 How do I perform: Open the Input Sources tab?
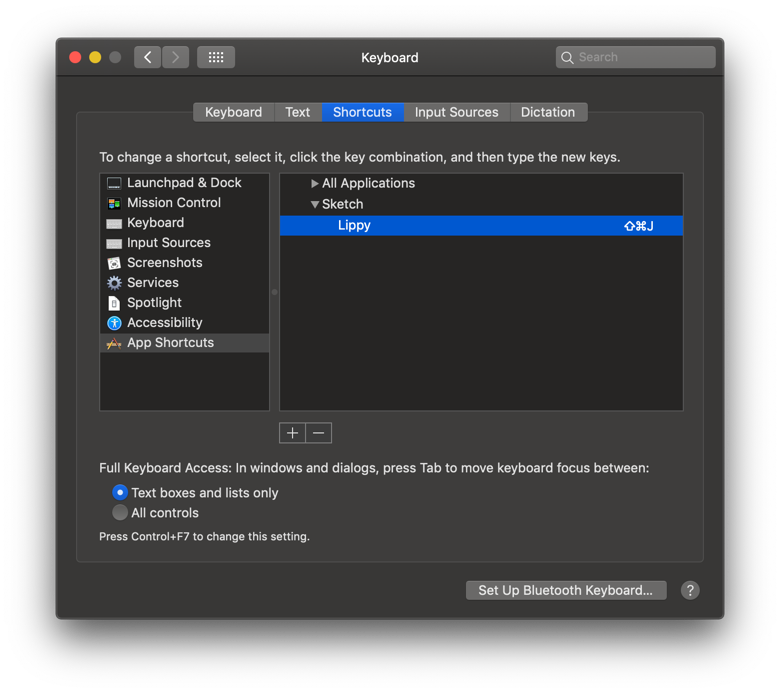(456, 112)
